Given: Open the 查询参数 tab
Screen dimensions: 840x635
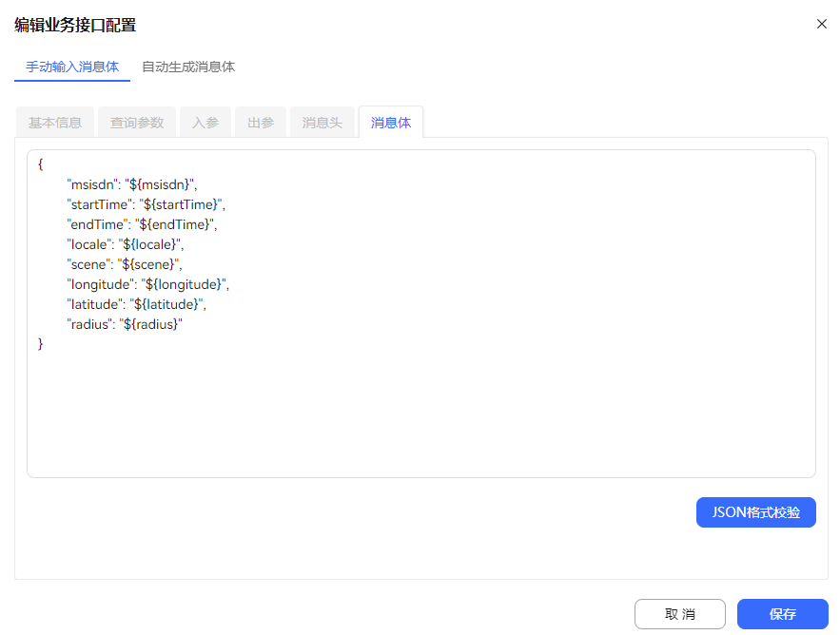Looking at the screenshot, I should click(x=137, y=123).
